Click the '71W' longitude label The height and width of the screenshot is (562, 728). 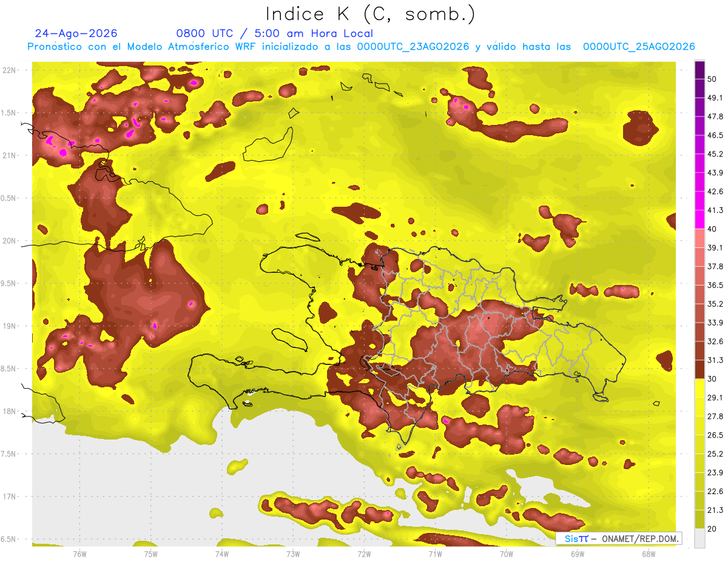(435, 554)
